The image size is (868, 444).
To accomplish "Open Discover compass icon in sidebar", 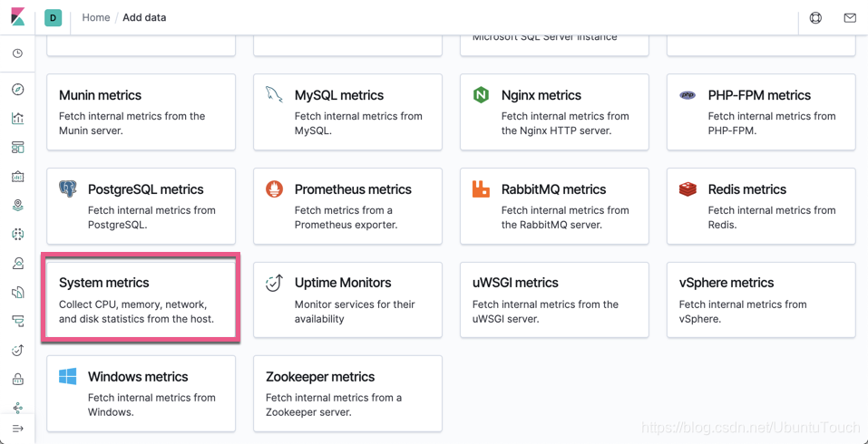I will click(x=17, y=90).
